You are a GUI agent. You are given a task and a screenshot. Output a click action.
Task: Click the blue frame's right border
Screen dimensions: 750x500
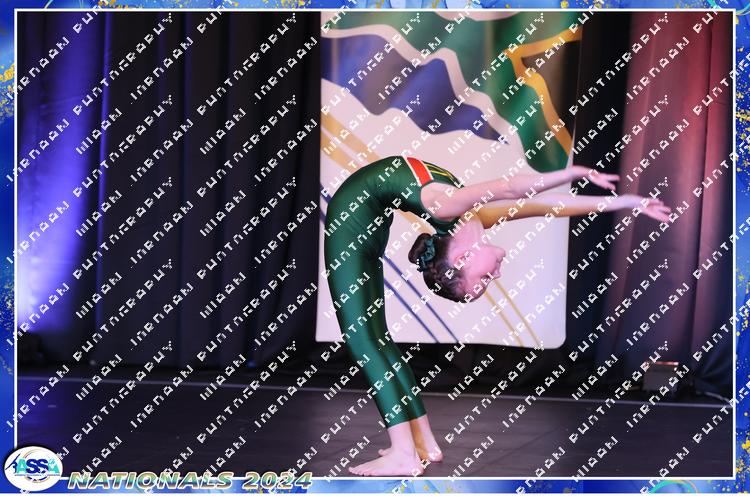(742, 250)
